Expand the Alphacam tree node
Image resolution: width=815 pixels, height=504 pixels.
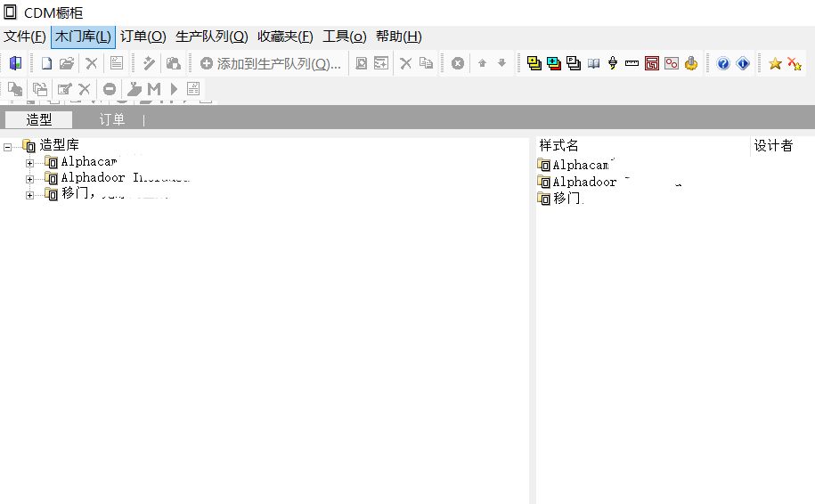click(29, 163)
